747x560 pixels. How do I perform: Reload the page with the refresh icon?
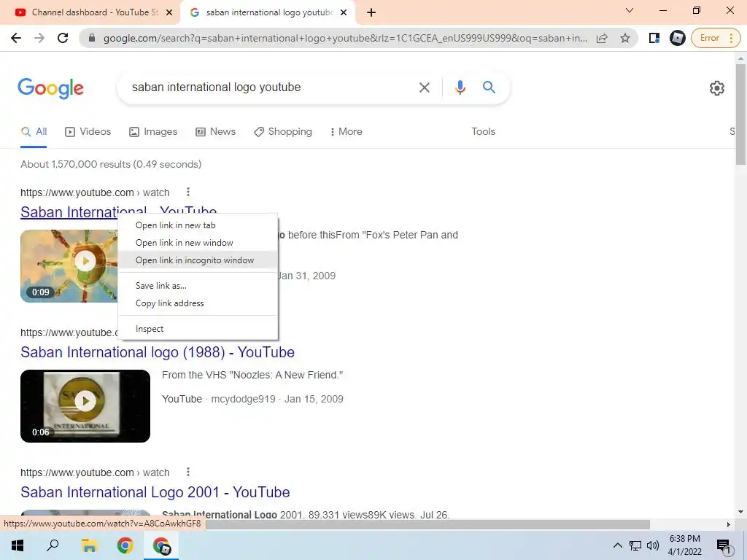click(x=63, y=38)
